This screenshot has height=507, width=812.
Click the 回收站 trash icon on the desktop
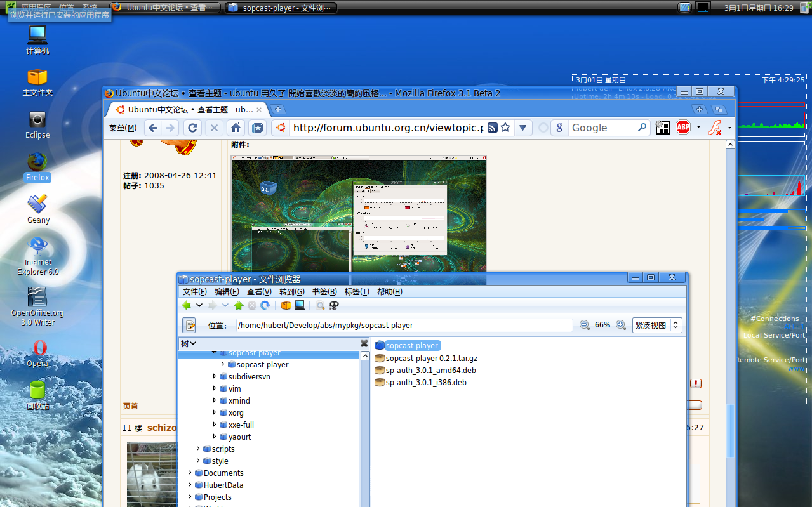tap(37, 395)
